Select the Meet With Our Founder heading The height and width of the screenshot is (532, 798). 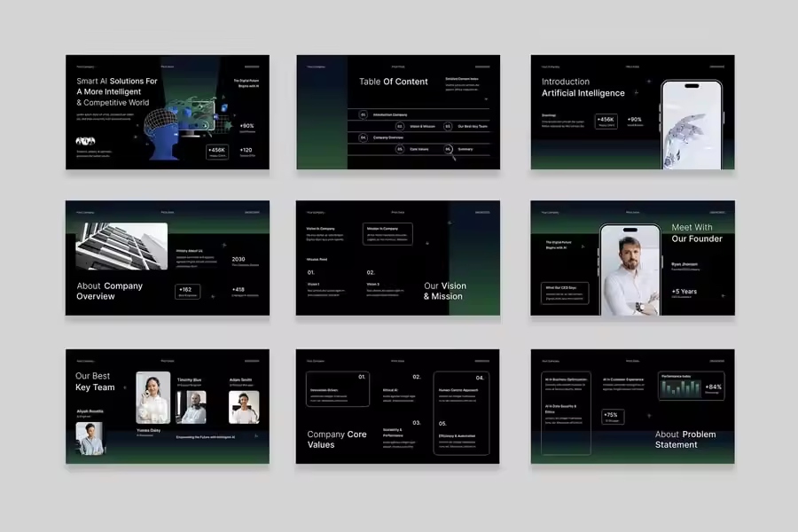(697, 232)
